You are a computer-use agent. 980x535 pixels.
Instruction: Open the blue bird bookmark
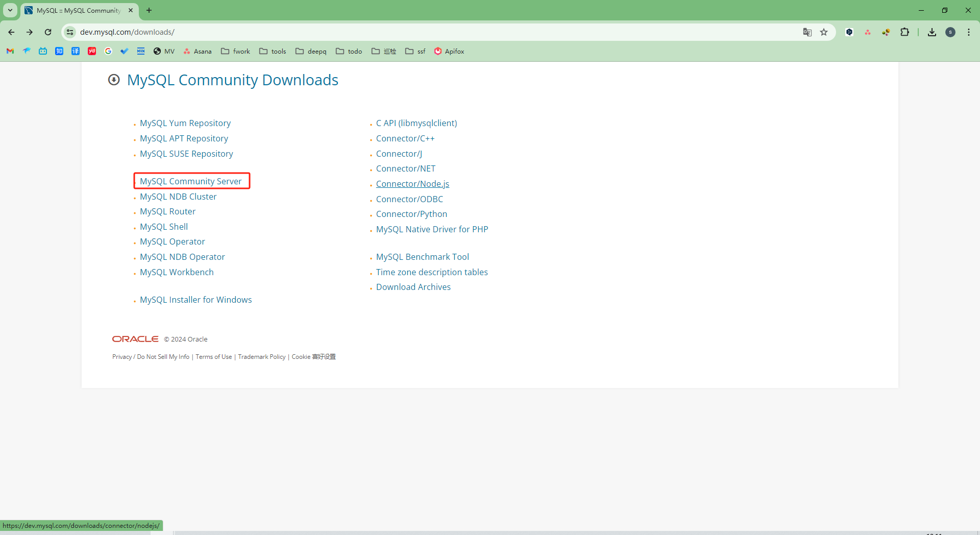tap(27, 51)
